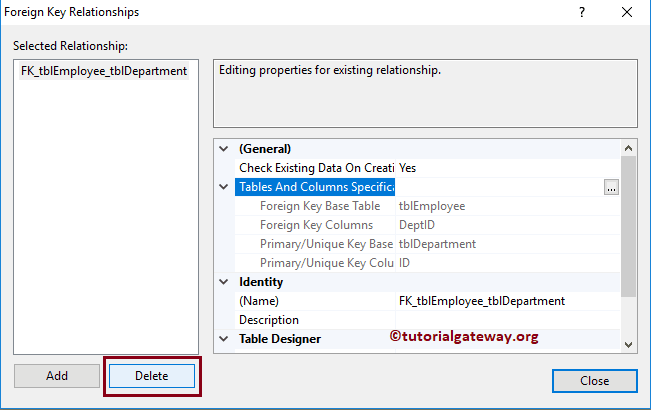Click the ellipsis button for Tables And Columns
Screen dimensions: 651x410
[611, 187]
